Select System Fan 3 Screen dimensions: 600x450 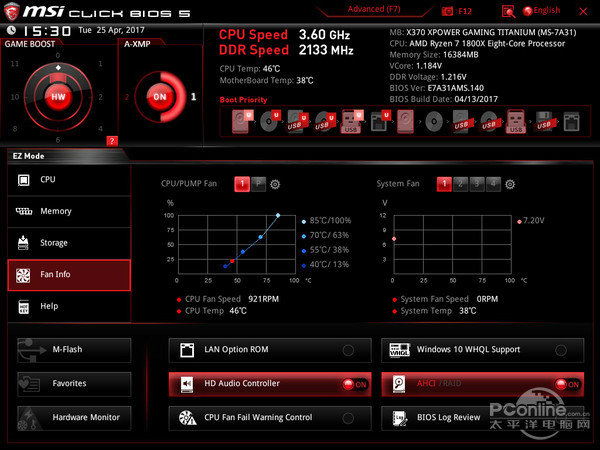[477, 184]
